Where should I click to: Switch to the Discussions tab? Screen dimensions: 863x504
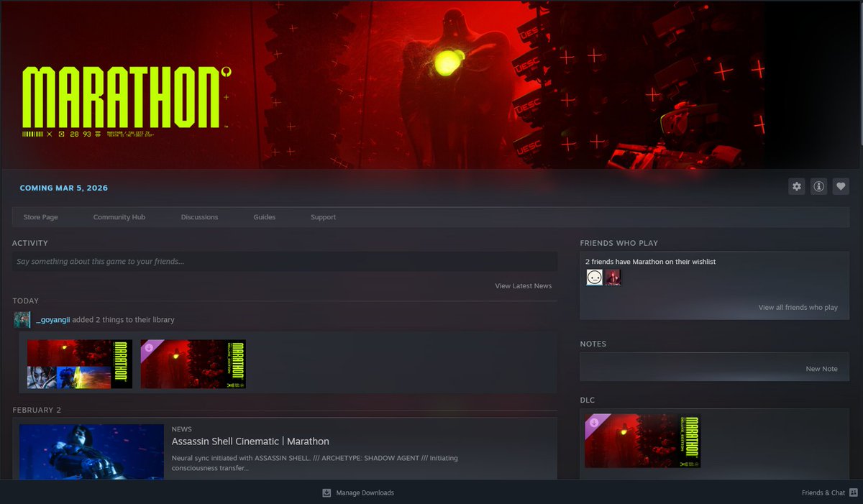pyautogui.click(x=199, y=217)
